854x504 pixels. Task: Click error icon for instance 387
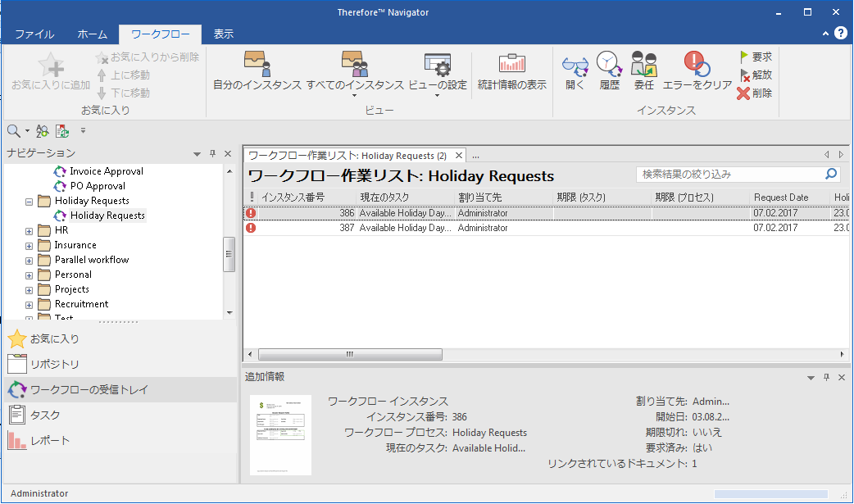click(251, 228)
